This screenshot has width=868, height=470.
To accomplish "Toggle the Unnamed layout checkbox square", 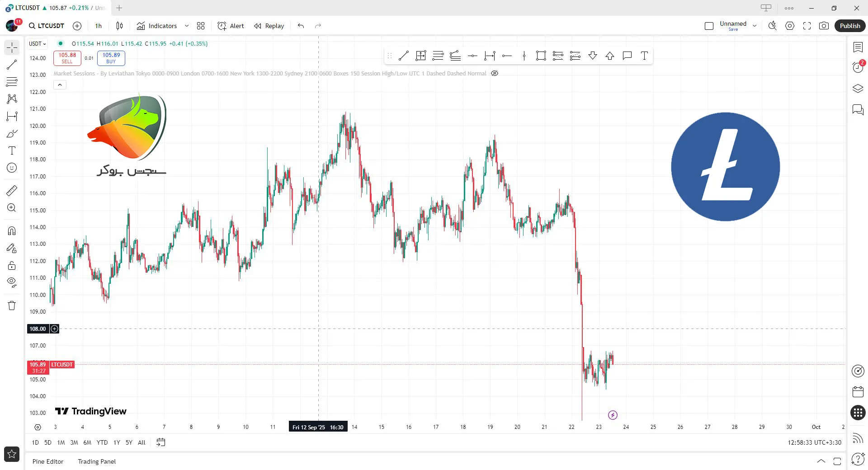I will [709, 26].
